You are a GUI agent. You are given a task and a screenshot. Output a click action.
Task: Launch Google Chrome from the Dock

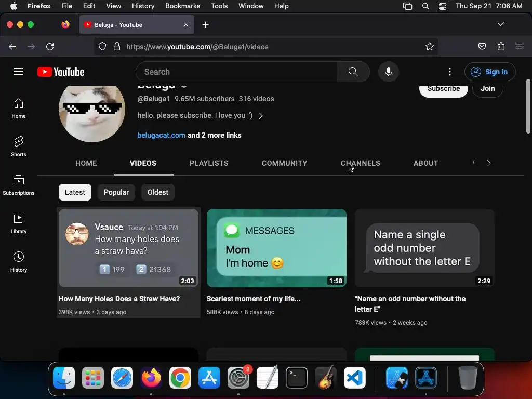[180, 378]
